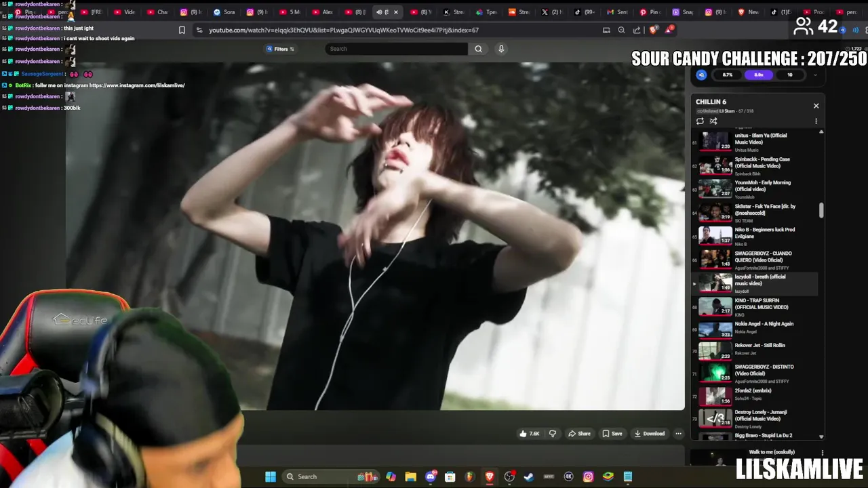Click the install app icon in address bar
Image resolution: width=868 pixels, height=488 pixels.
(x=606, y=30)
